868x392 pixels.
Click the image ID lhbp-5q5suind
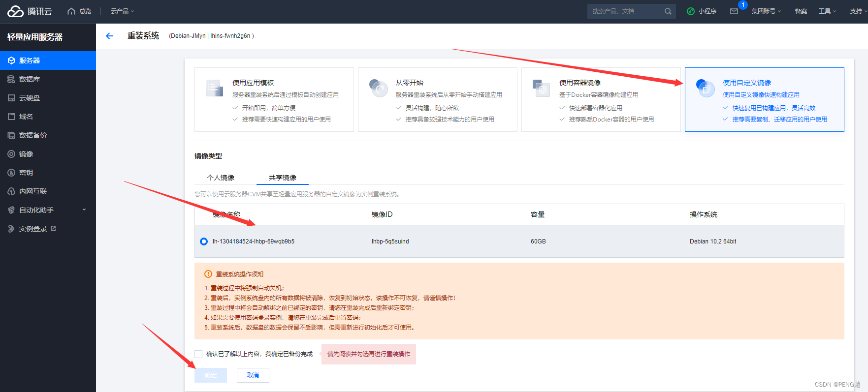[x=390, y=241]
